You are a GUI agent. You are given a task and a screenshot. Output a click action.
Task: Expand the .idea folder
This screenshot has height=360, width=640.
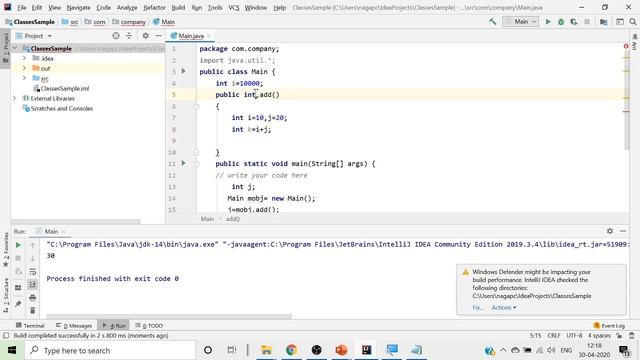point(24,58)
